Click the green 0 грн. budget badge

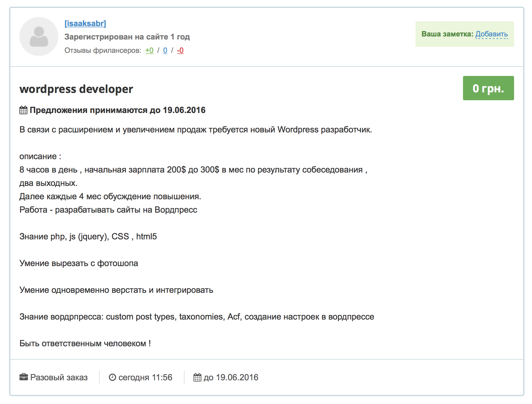488,88
